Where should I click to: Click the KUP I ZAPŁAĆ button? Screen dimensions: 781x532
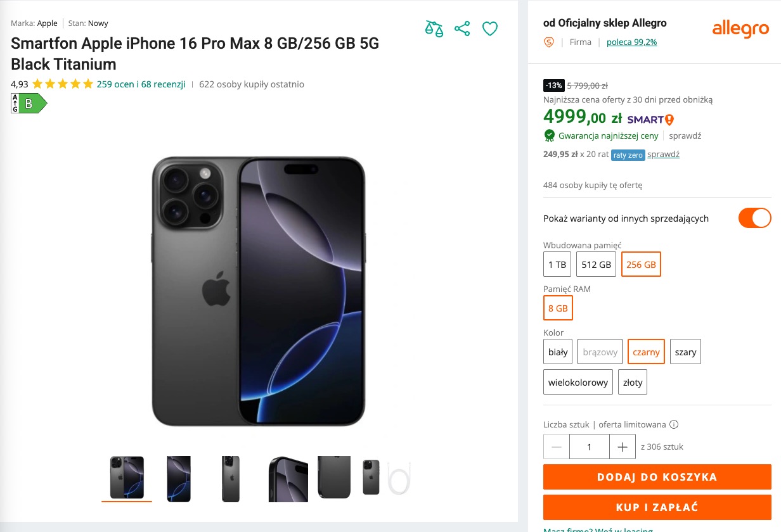[657, 507]
